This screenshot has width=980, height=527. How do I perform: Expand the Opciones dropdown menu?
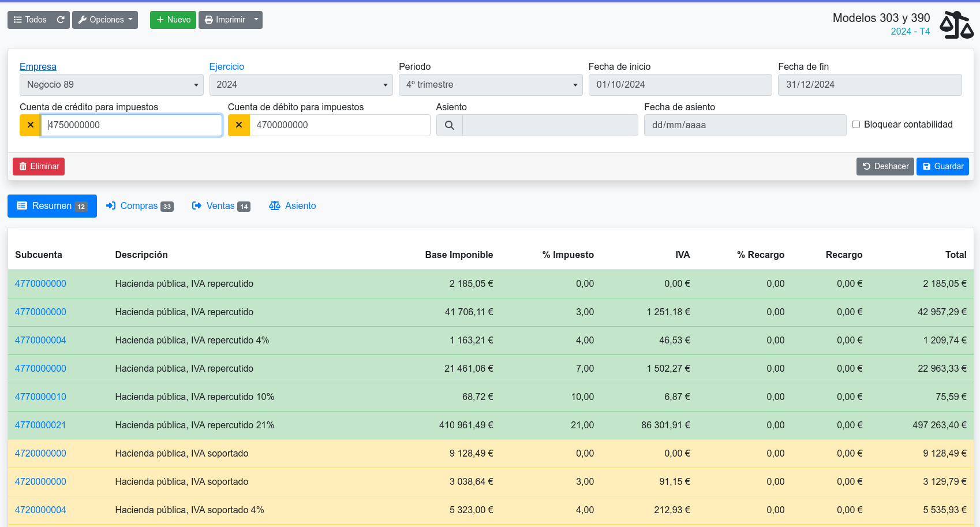[x=105, y=20]
